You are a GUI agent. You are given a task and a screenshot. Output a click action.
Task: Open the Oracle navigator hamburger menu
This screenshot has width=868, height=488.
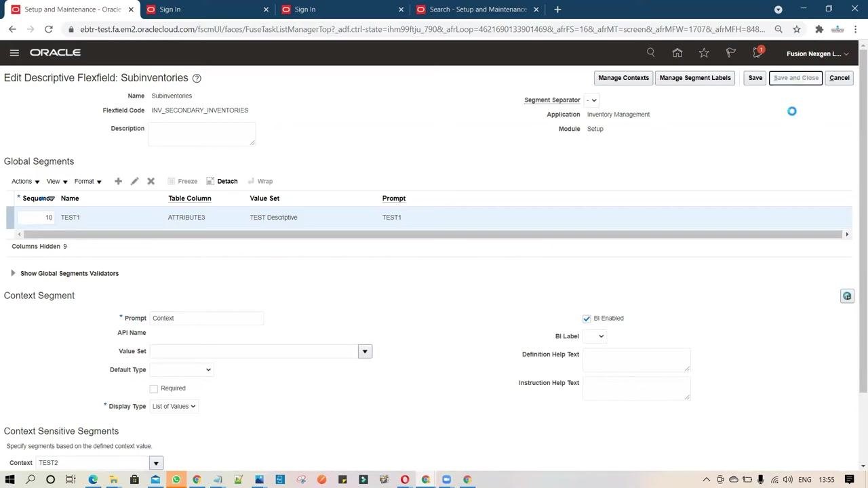pyautogui.click(x=14, y=53)
